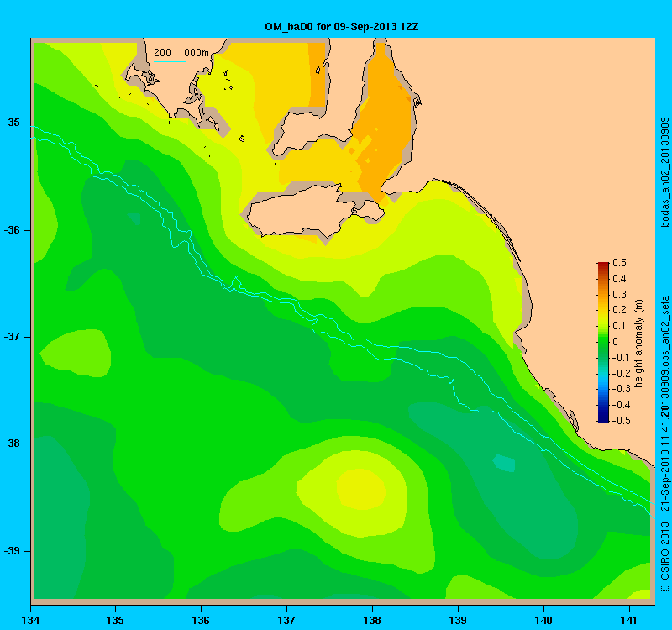Click the -0.5 value on the colorbar
Image resolution: width=672 pixels, height=630 pixels.
click(620, 421)
